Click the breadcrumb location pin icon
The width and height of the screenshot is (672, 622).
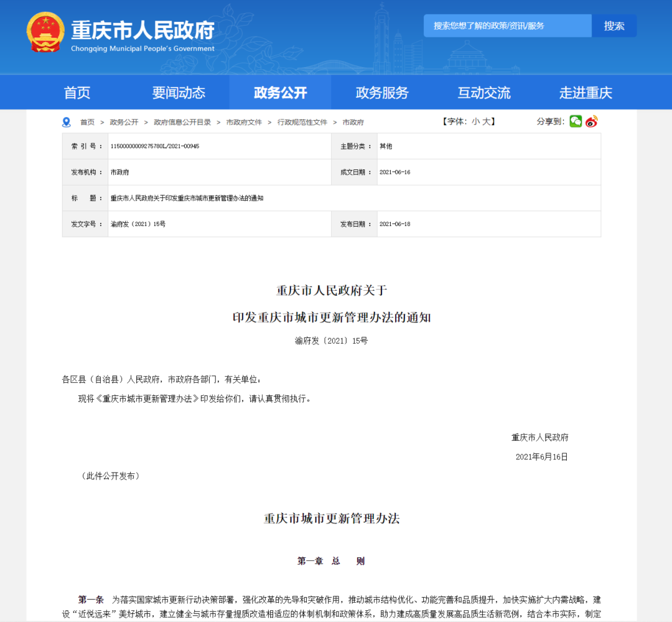(67, 122)
